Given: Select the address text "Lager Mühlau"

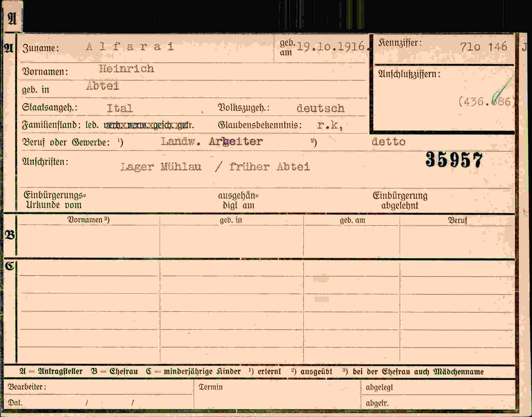Looking at the screenshot, I should pos(161,167).
